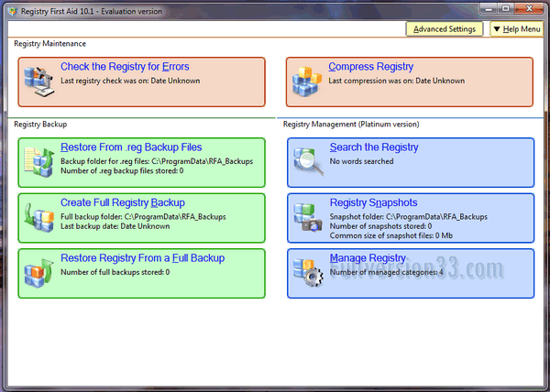The image size is (550, 392).
Task: Open Registry Snapshots
Action: 374,202
